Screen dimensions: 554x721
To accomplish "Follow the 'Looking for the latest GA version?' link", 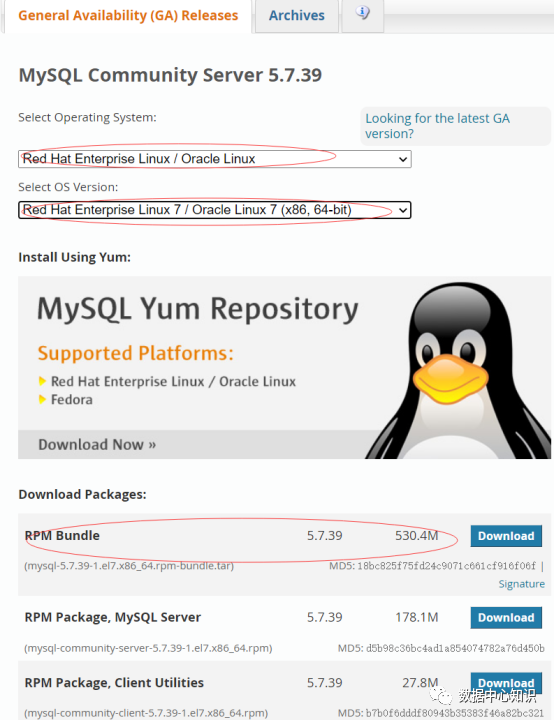I will click(x=437, y=126).
